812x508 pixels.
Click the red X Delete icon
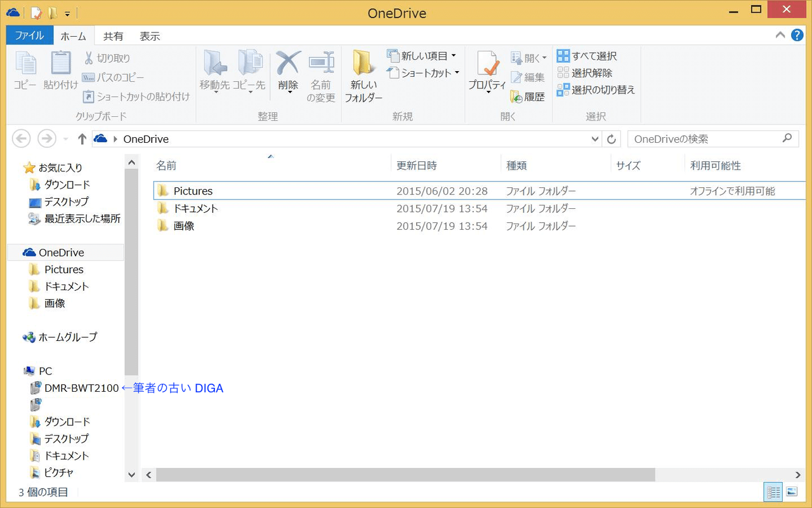click(288, 62)
